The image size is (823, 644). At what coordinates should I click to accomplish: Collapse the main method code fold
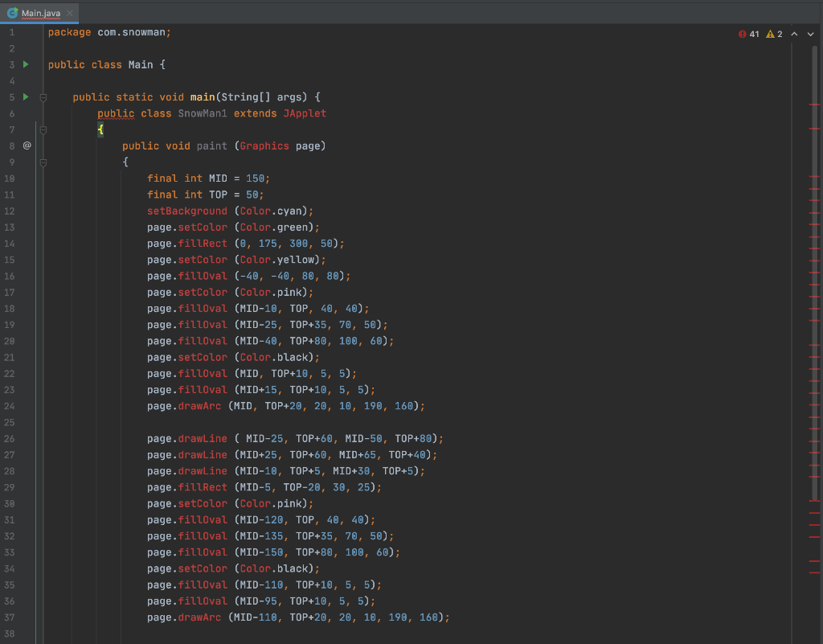pyautogui.click(x=43, y=96)
